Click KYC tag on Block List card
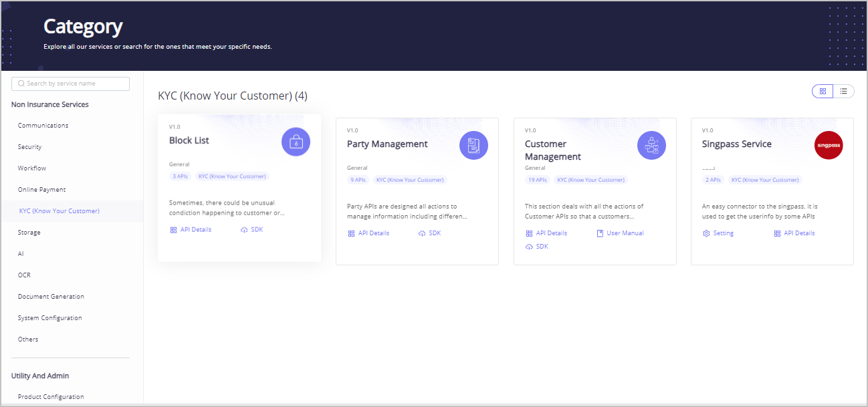This screenshot has height=407, width=868. point(232,176)
